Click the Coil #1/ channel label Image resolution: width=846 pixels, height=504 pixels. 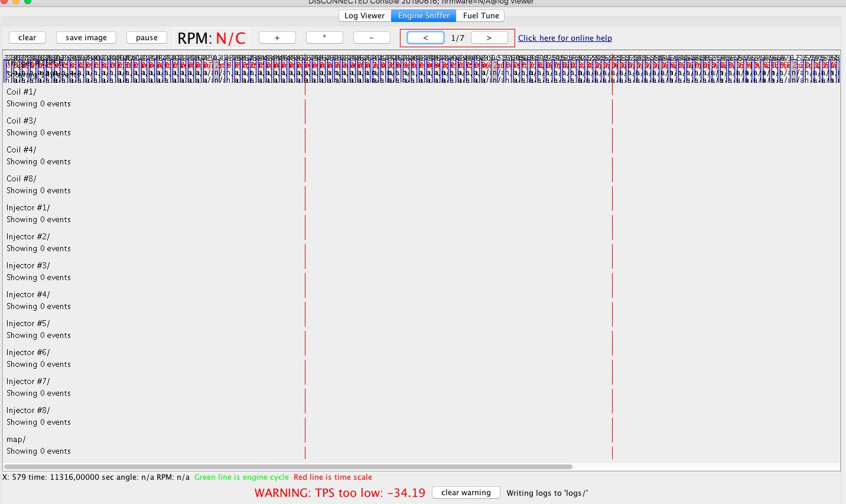coord(21,92)
